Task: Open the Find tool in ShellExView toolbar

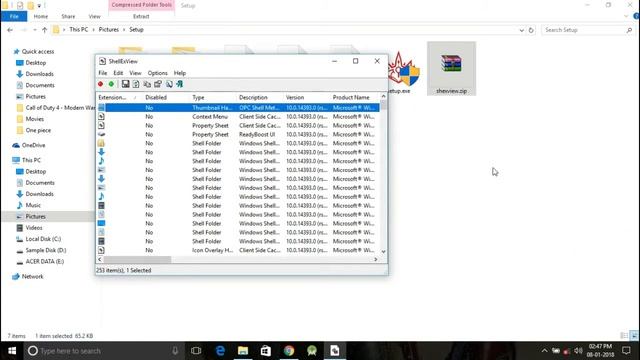Action: pos(169,84)
